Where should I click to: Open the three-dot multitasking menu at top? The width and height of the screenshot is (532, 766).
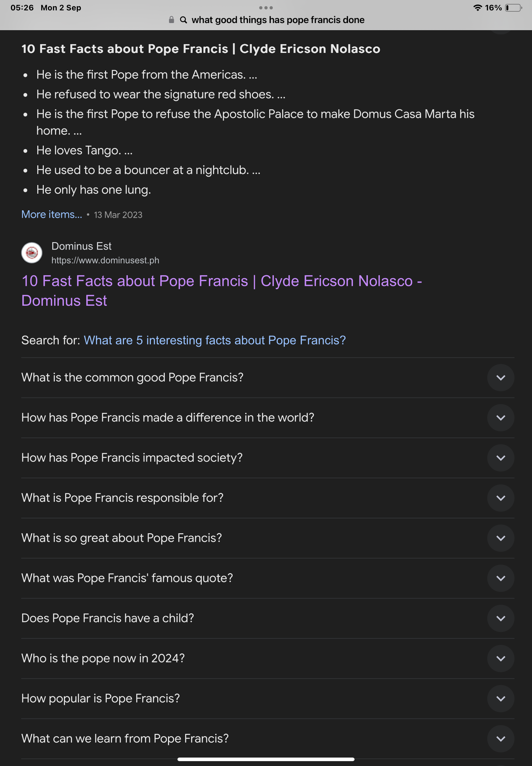click(x=266, y=8)
